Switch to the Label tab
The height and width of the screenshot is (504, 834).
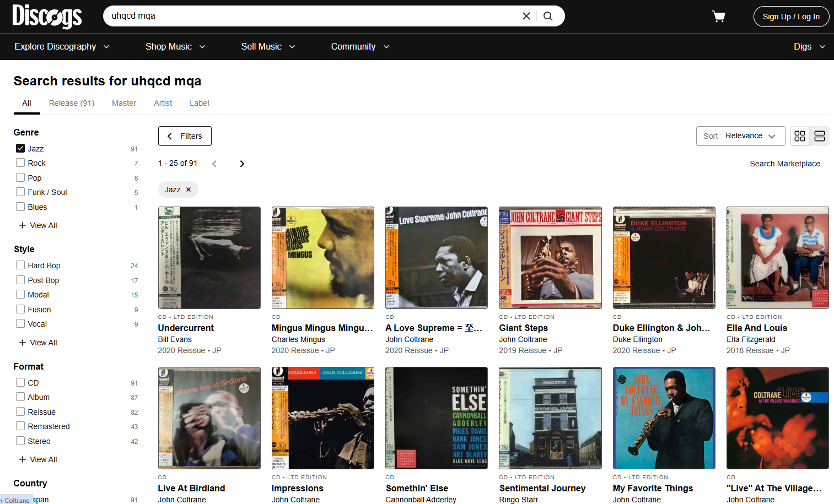tap(199, 103)
